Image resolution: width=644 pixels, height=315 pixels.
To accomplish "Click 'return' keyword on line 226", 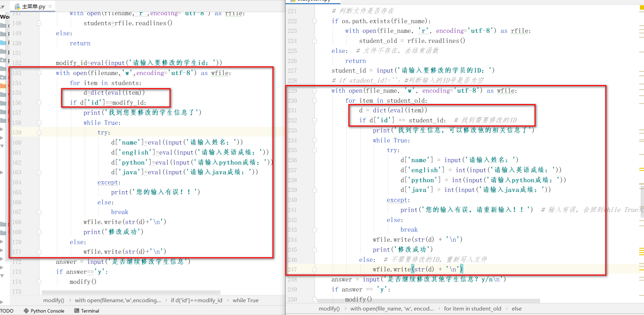I will (x=356, y=61).
